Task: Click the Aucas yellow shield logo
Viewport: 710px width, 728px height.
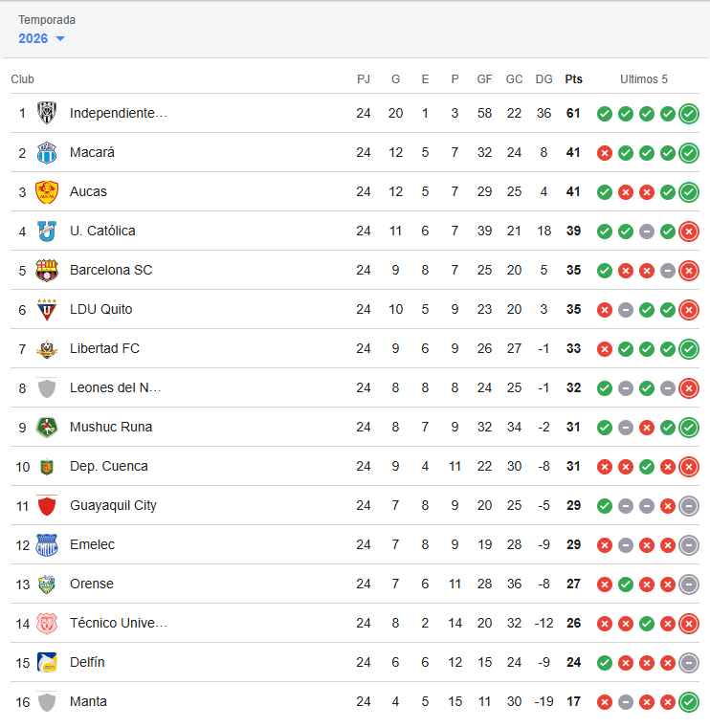Action: point(47,191)
